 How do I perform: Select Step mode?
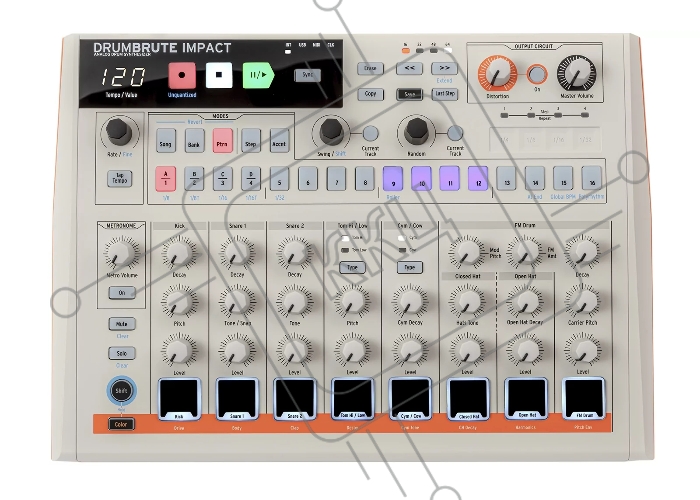(x=250, y=142)
